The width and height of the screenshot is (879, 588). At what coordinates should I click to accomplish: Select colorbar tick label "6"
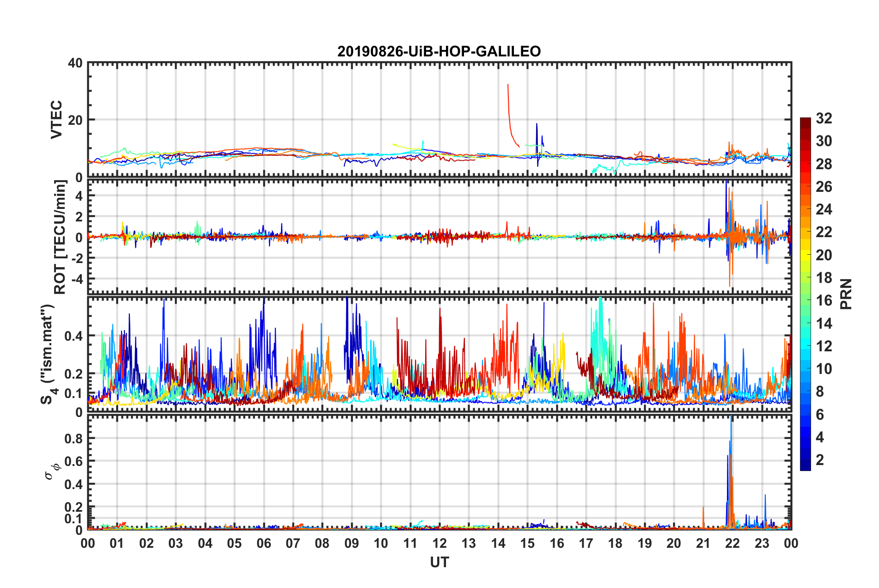coord(820,414)
